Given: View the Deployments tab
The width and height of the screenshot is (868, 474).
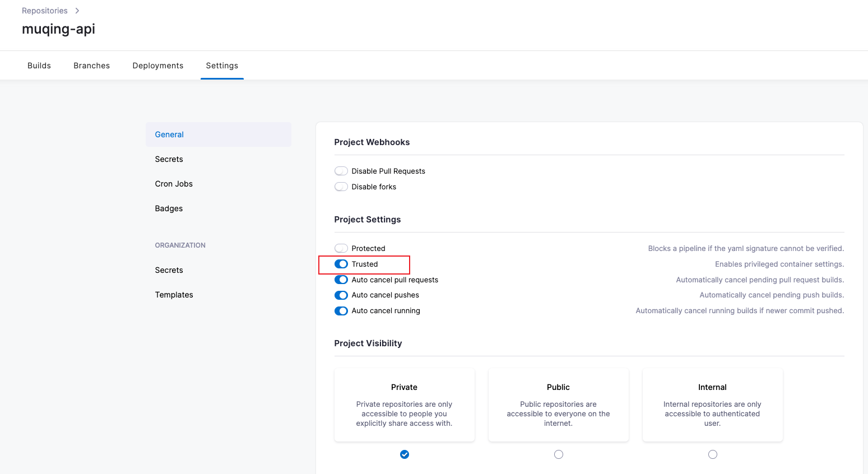Looking at the screenshot, I should (157, 66).
